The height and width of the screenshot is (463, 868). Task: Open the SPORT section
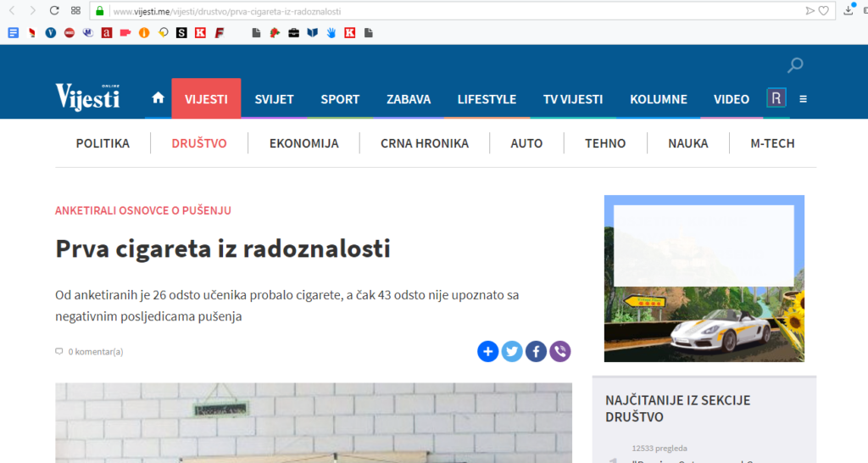(340, 99)
